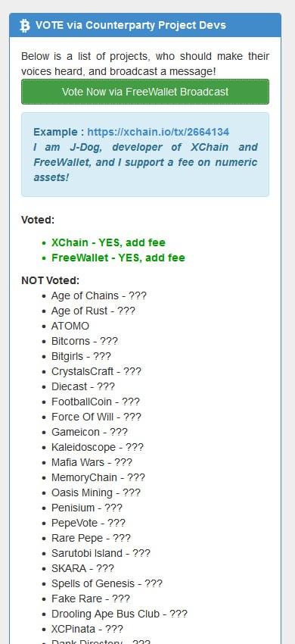Click the Kaleidoscope list entry
295x644 pixels.
click(98, 447)
